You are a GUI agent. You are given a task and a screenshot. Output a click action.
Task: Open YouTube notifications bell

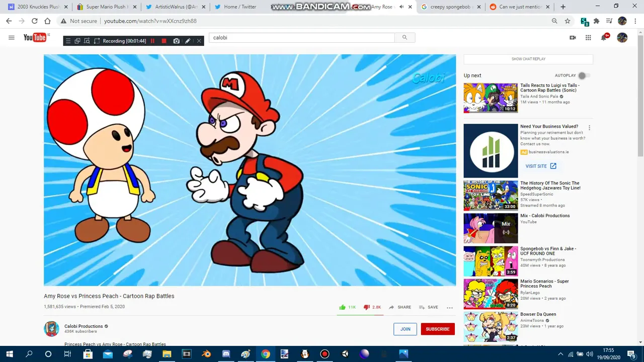pyautogui.click(x=604, y=37)
